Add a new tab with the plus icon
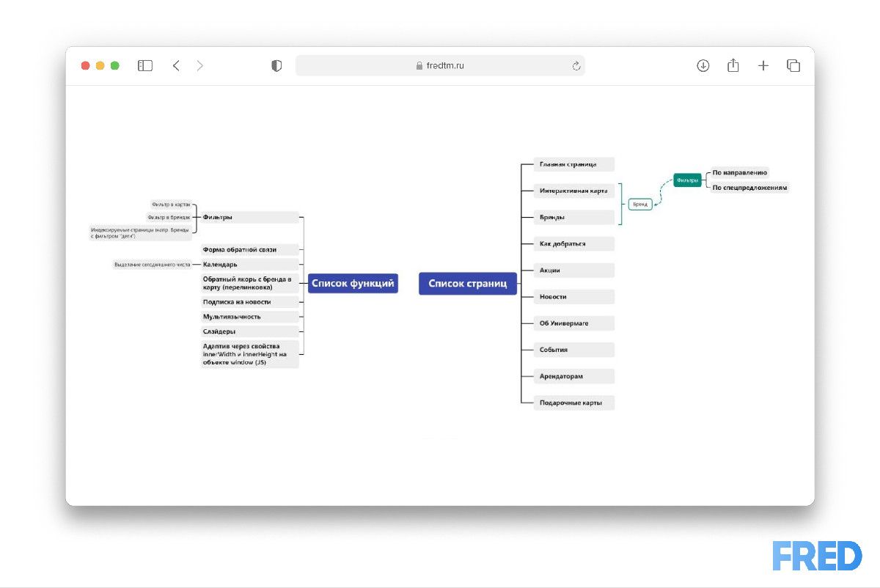 (x=763, y=66)
